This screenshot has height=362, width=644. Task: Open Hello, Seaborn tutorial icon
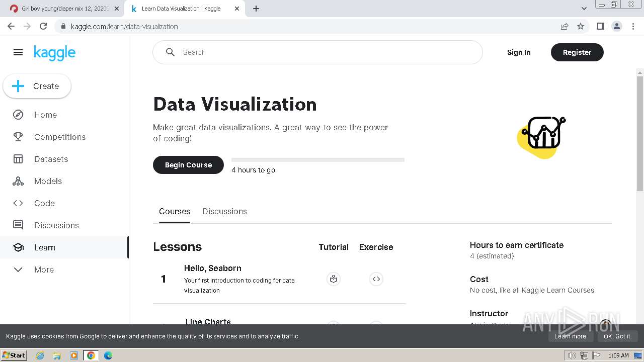pos(334,279)
